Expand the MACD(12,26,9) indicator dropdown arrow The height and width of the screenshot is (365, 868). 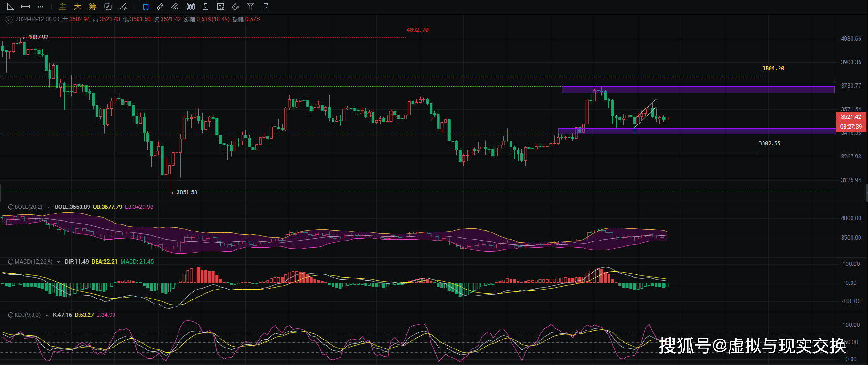coord(58,262)
